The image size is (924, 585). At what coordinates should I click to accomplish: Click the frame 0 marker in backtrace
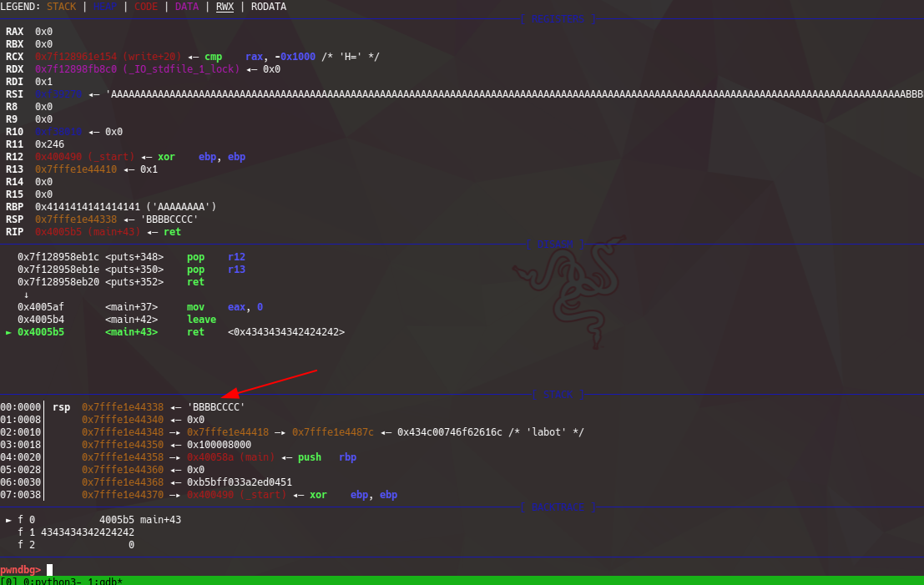click(x=9, y=520)
